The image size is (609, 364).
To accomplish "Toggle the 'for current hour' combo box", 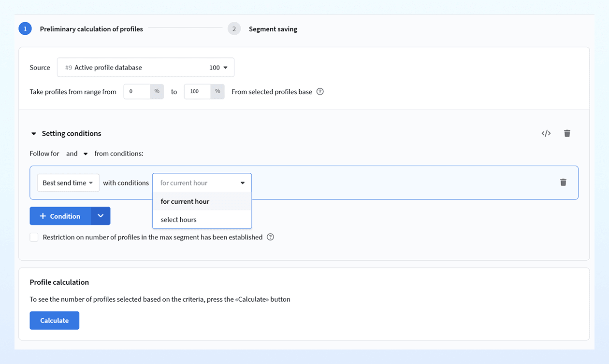I will [x=202, y=183].
